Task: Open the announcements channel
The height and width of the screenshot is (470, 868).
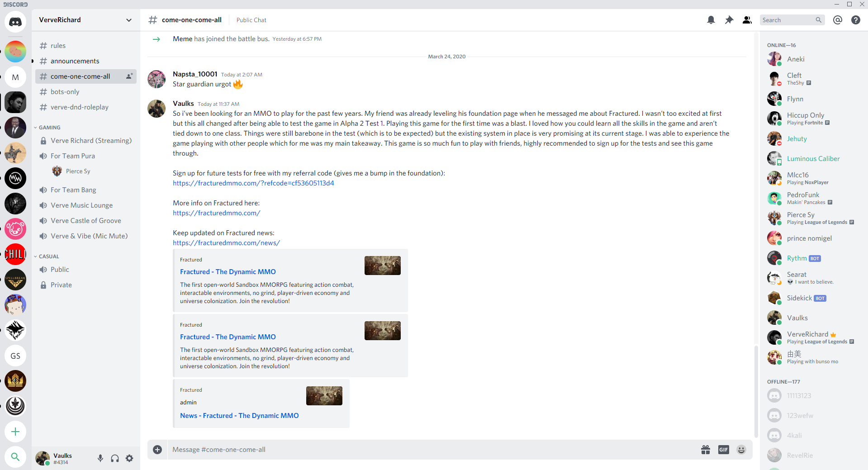Action: [86, 61]
